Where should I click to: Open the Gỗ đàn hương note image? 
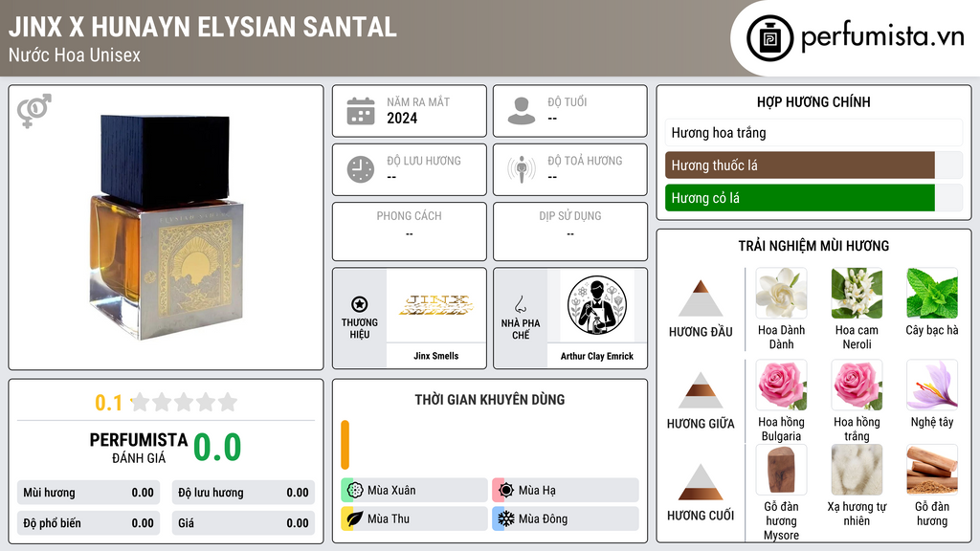pos(932,470)
